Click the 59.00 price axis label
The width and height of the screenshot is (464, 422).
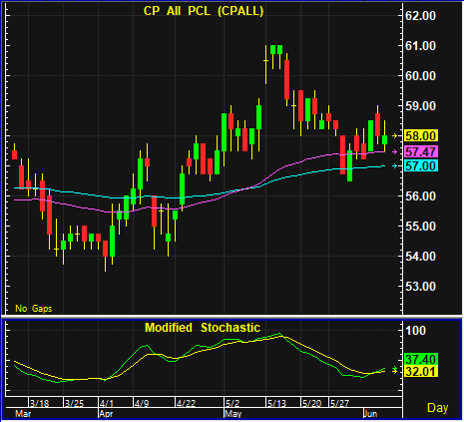(420, 106)
